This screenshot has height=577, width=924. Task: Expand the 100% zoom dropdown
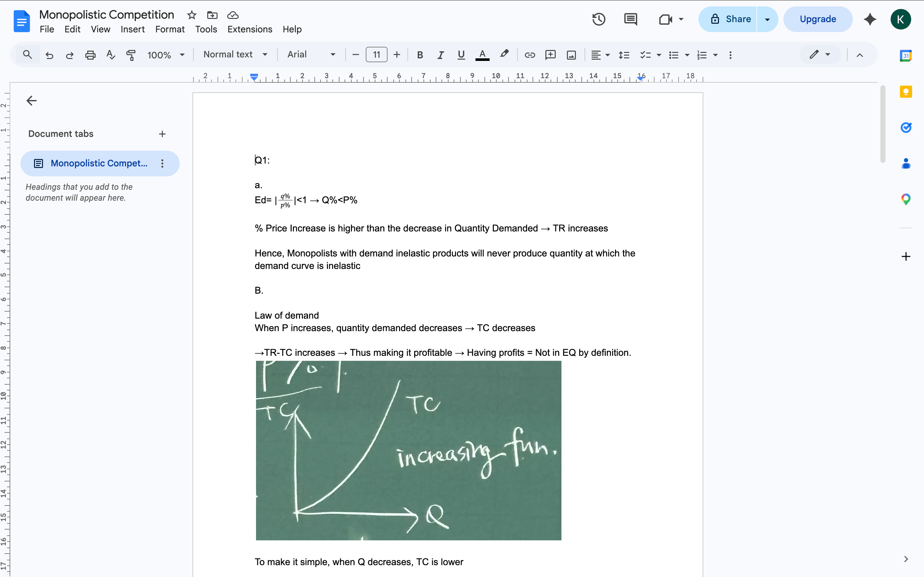(166, 55)
